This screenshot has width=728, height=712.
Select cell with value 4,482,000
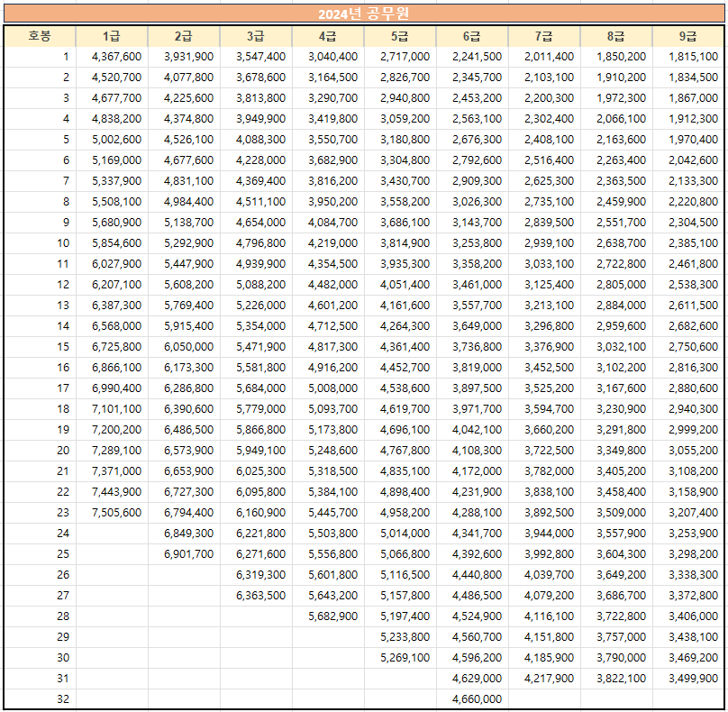point(328,285)
